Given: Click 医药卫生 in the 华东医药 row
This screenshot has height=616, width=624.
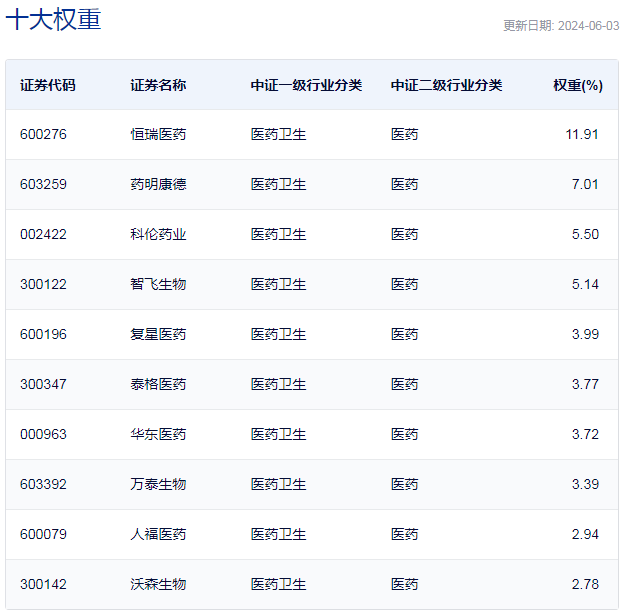Looking at the screenshot, I should pyautogui.click(x=278, y=435).
